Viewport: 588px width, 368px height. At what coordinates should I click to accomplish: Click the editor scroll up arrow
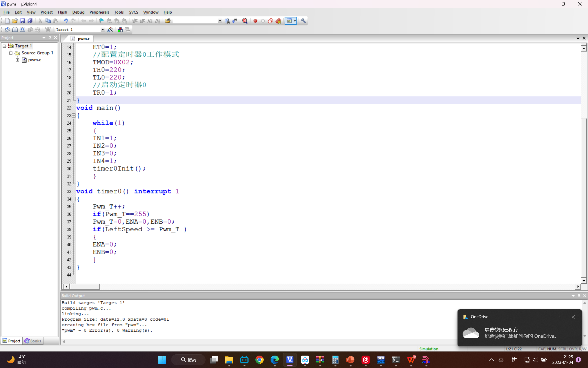click(x=584, y=49)
